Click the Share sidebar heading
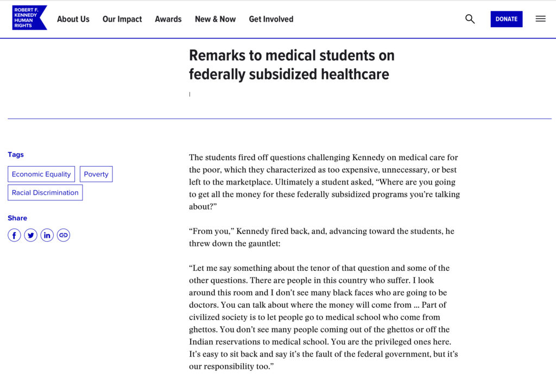Screen dimensions: 556x392 [17, 218]
